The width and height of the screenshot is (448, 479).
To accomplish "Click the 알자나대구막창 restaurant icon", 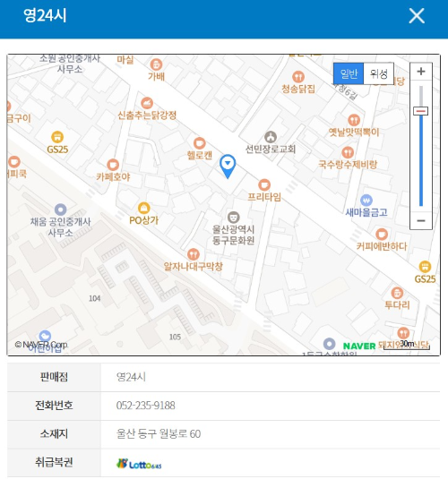I will point(194,254).
